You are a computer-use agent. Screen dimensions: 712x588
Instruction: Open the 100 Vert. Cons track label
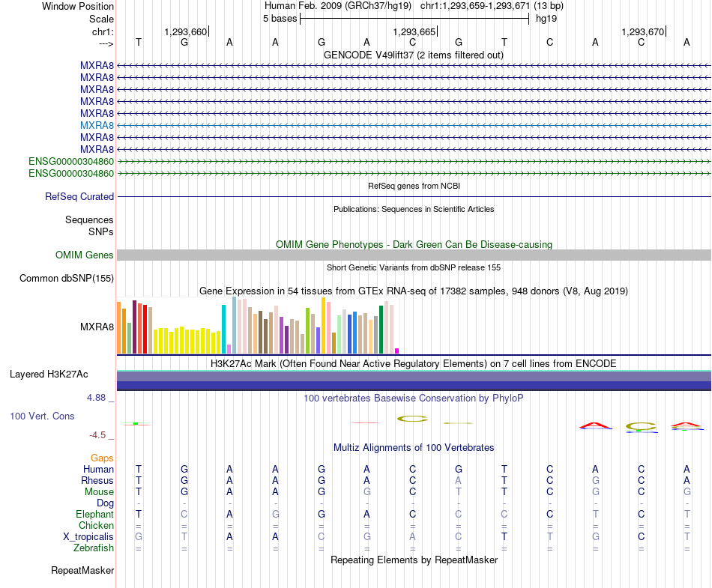(x=42, y=416)
